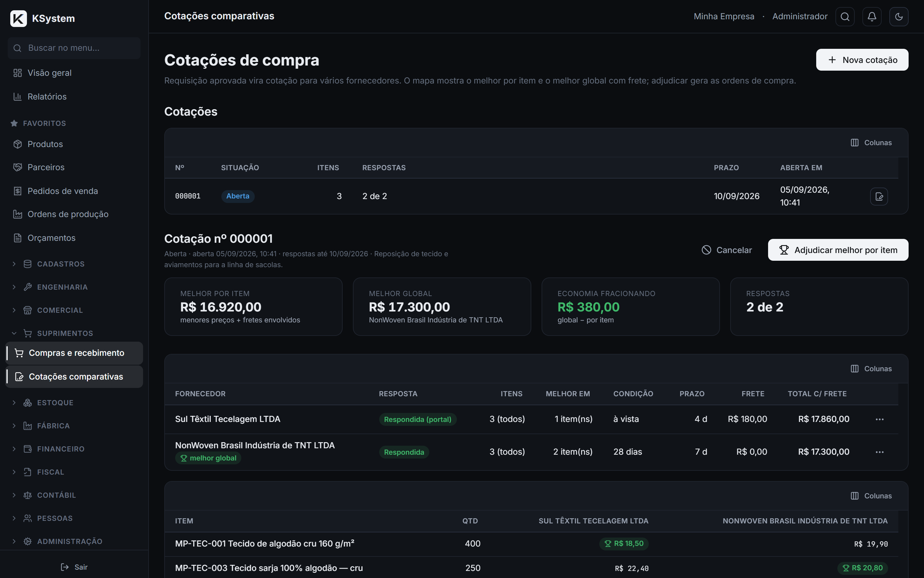
Task: Click the Pedidos de venda receipt icon
Action: (x=18, y=191)
